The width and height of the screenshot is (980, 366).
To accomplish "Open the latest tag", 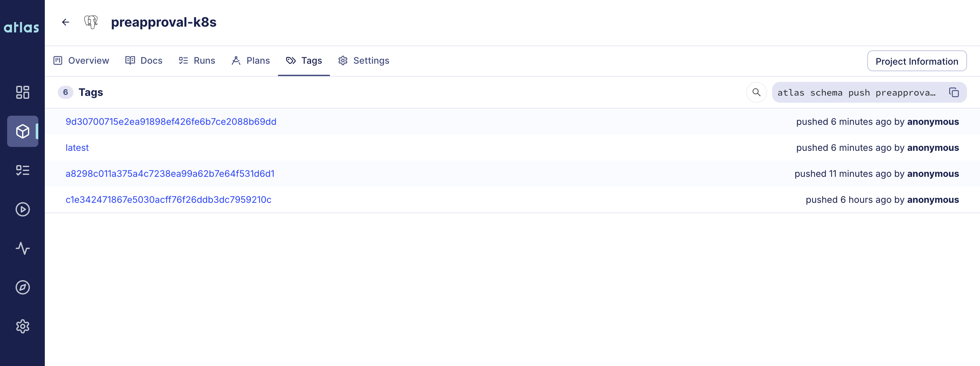I will pos(77,147).
